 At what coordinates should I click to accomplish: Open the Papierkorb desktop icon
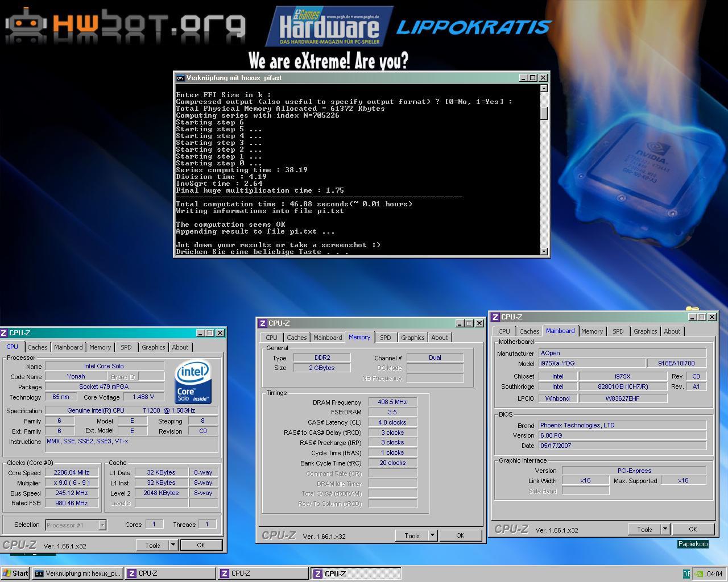tap(693, 544)
